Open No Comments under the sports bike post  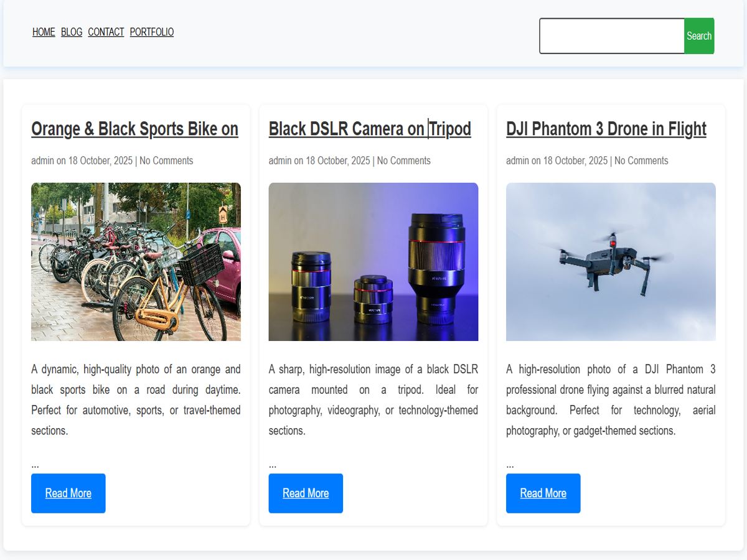click(166, 161)
